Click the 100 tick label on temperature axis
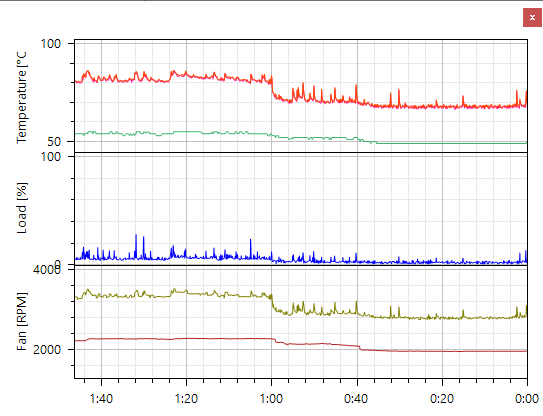Viewport: 543px width, 416px height. [51, 44]
